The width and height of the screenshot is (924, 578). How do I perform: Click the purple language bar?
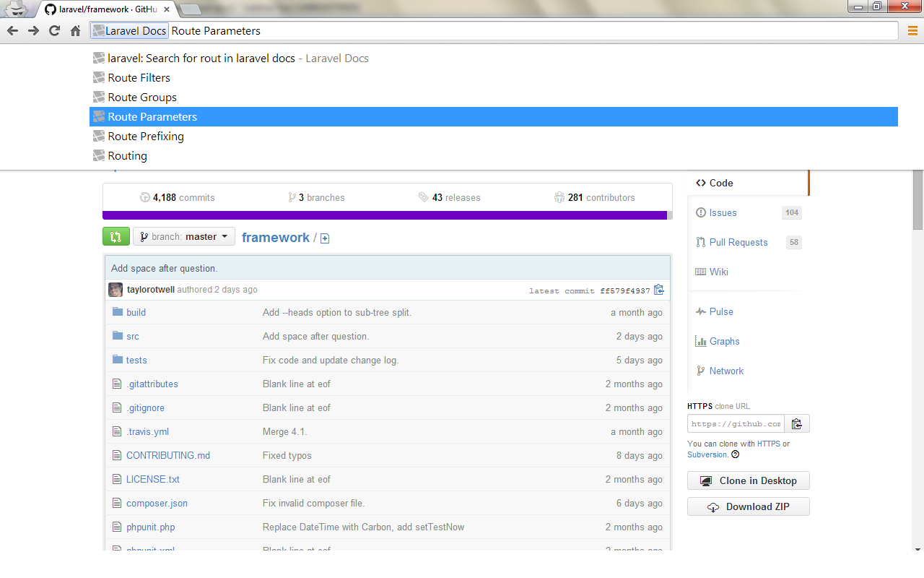coord(385,215)
